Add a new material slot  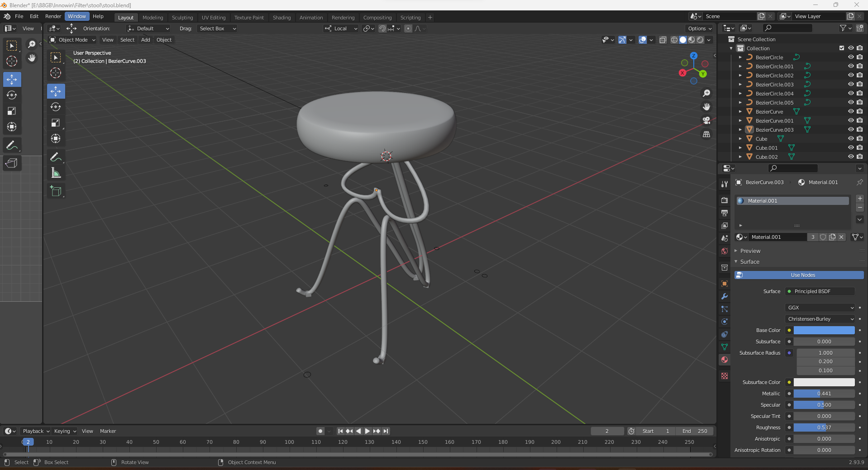coord(860,199)
